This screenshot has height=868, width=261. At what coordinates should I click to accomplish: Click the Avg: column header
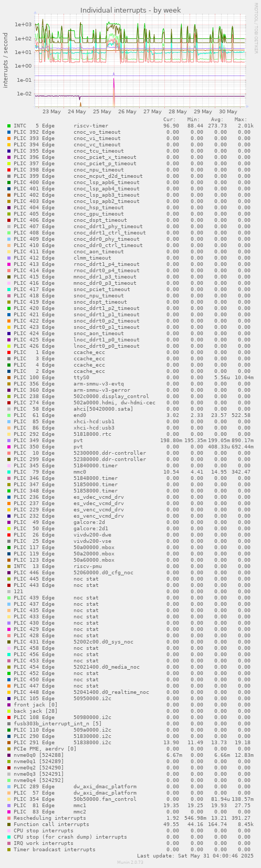coord(217,120)
